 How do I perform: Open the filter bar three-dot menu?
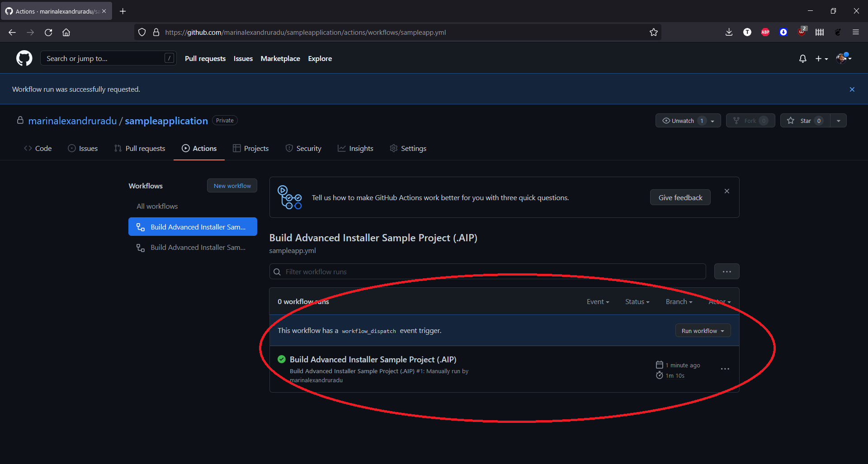coord(726,272)
